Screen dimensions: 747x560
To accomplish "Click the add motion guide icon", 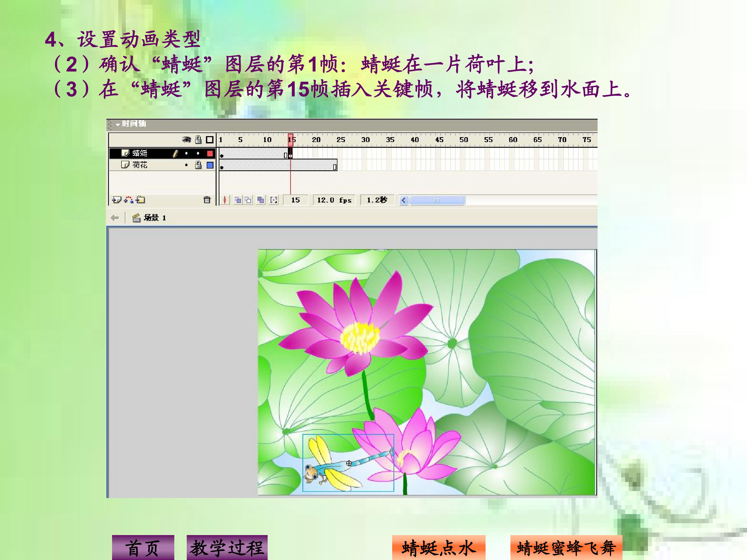I will [x=129, y=200].
